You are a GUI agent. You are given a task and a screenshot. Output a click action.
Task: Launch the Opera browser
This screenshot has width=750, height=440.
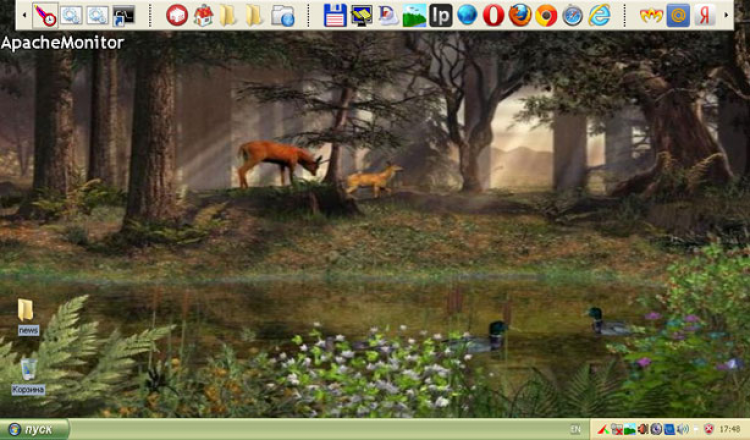[493, 15]
